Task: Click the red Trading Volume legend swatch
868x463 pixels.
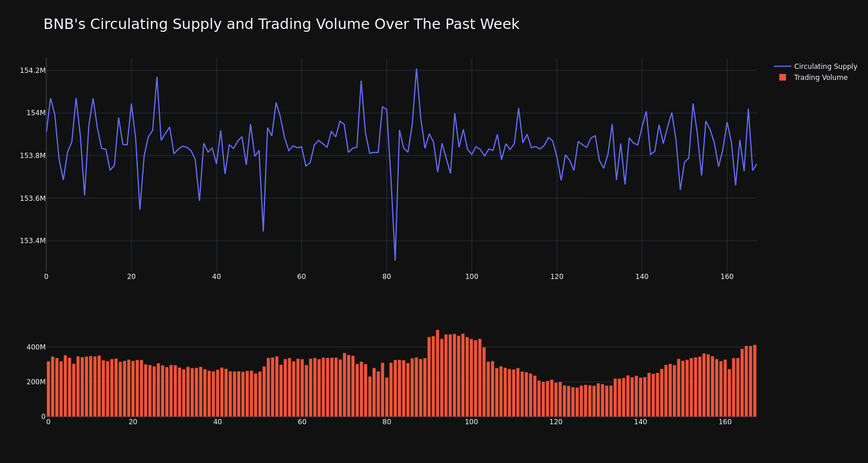Action: pos(782,78)
